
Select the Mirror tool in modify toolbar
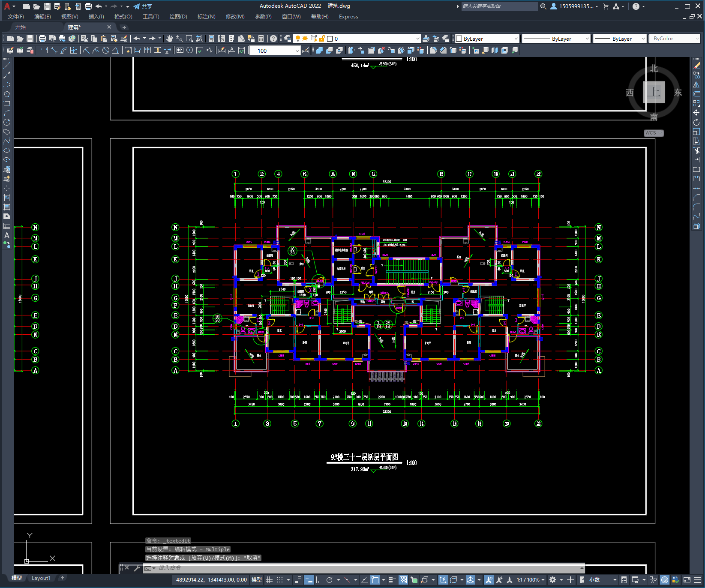[x=696, y=84]
